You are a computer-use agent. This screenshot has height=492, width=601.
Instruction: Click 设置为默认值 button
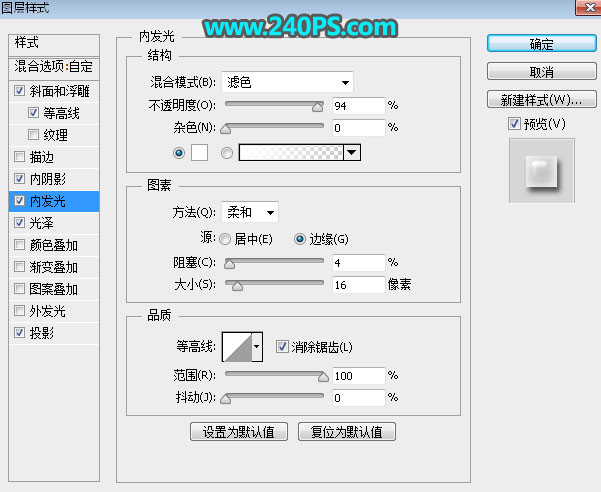[239, 432]
